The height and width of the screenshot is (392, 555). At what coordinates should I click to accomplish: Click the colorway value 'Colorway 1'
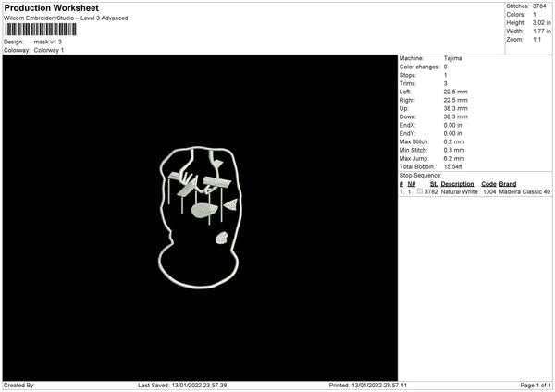[49, 50]
